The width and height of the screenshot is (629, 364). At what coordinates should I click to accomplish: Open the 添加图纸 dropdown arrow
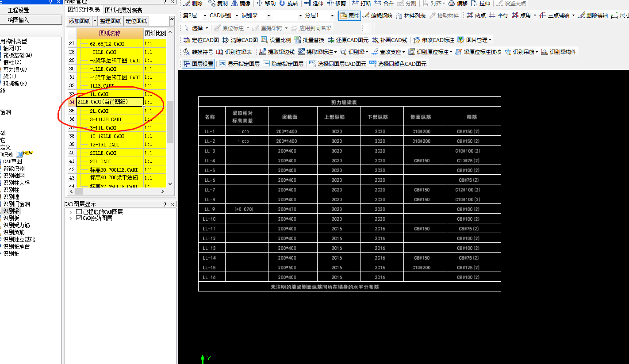pyautogui.click(x=95, y=21)
